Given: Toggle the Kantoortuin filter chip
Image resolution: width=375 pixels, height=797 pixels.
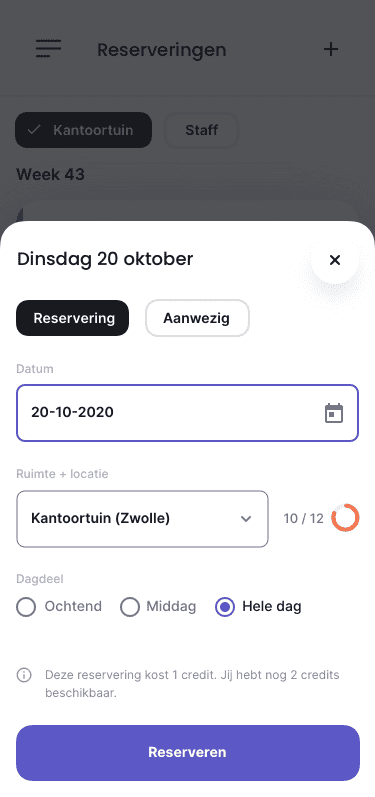Looking at the screenshot, I should click(x=83, y=130).
